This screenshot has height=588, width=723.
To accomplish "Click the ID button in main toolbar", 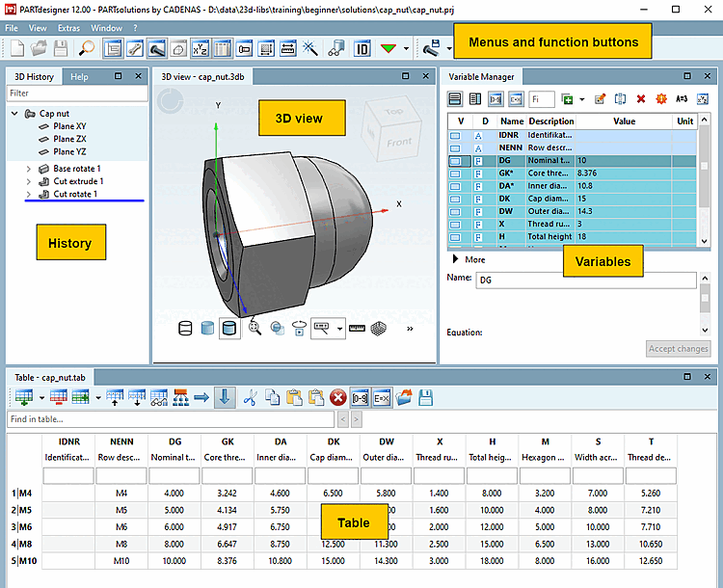I will click(362, 47).
